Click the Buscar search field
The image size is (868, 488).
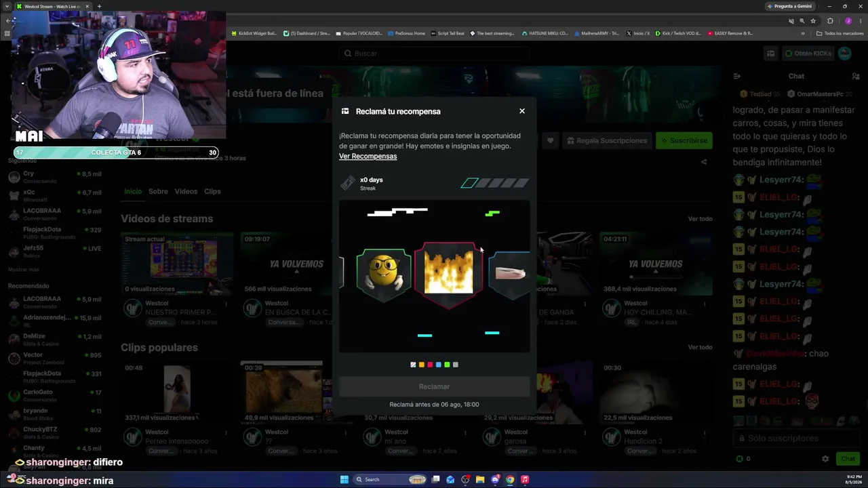pos(434,54)
